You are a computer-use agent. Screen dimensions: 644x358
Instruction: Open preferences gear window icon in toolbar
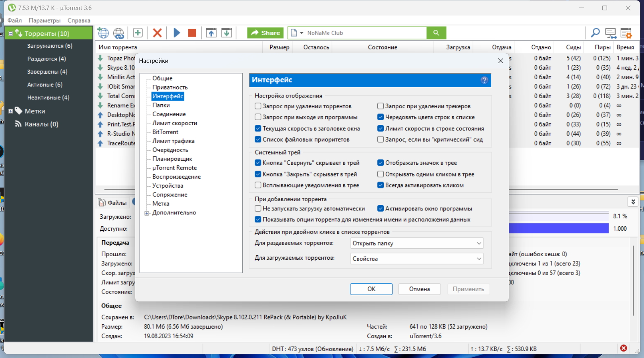coord(626,33)
